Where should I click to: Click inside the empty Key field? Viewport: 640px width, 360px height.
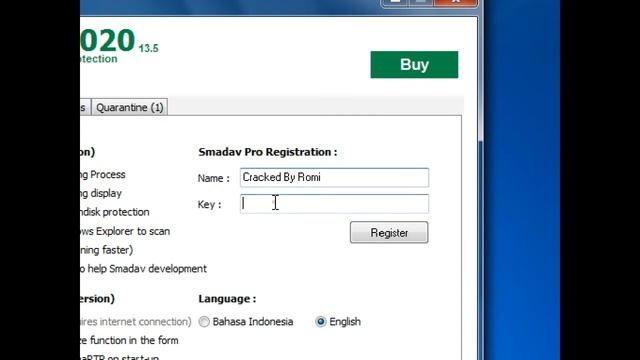click(x=334, y=204)
